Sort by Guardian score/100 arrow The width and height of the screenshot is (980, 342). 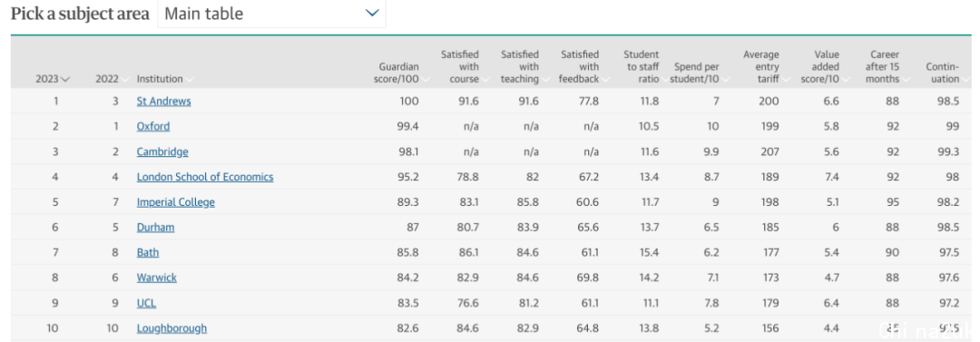pos(425,80)
